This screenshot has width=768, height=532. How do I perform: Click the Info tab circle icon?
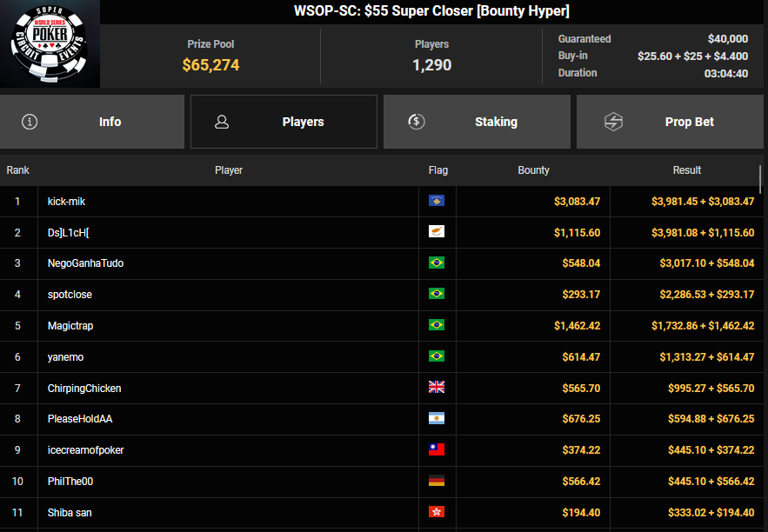tap(30, 122)
